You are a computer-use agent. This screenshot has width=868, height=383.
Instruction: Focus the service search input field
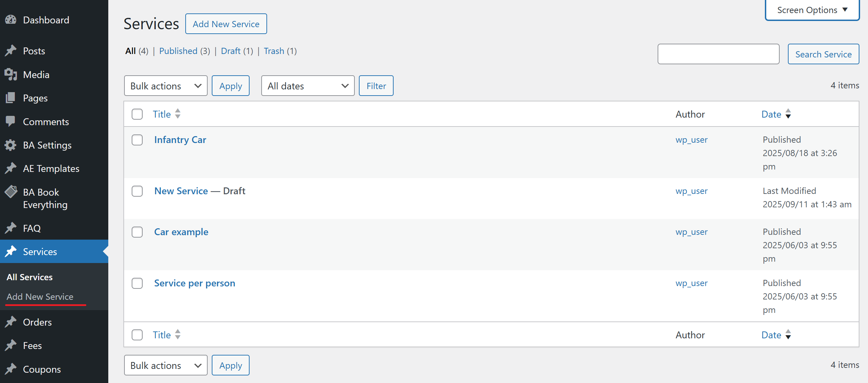coord(718,54)
